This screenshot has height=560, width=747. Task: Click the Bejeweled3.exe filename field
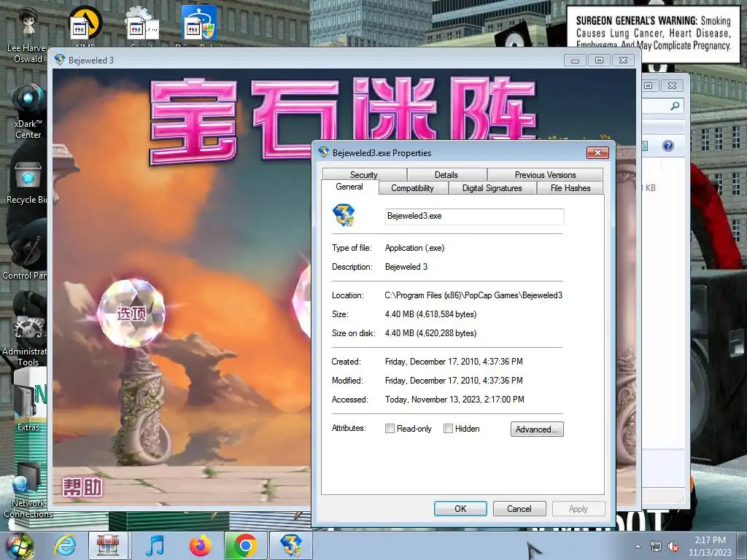474,216
